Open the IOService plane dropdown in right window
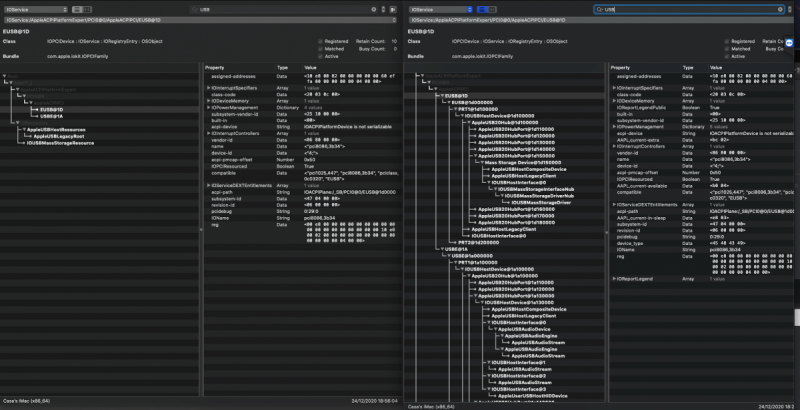 tap(441, 9)
